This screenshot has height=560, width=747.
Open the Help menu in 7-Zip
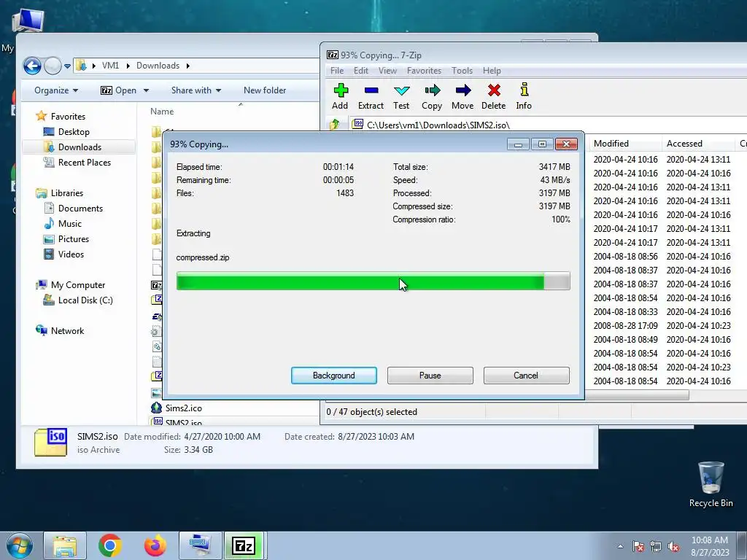pyautogui.click(x=492, y=71)
